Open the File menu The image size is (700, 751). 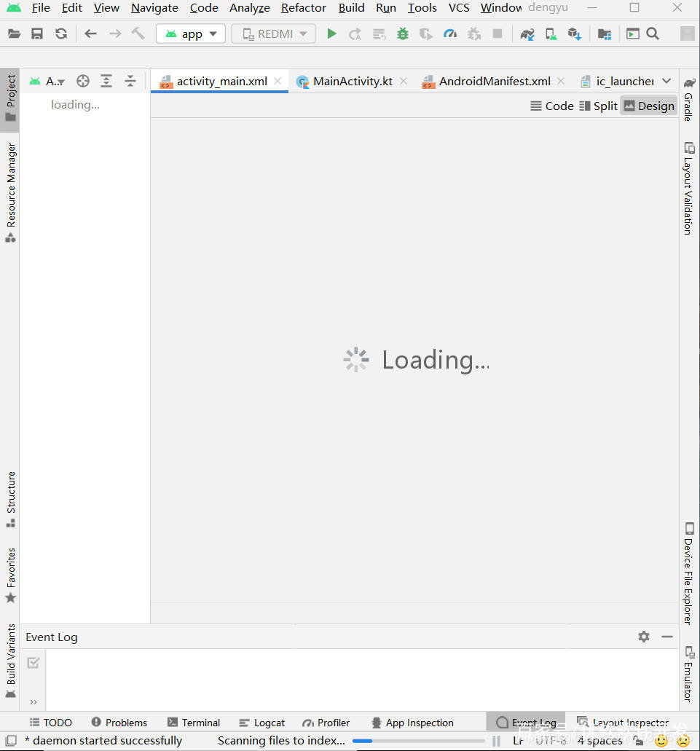41,8
